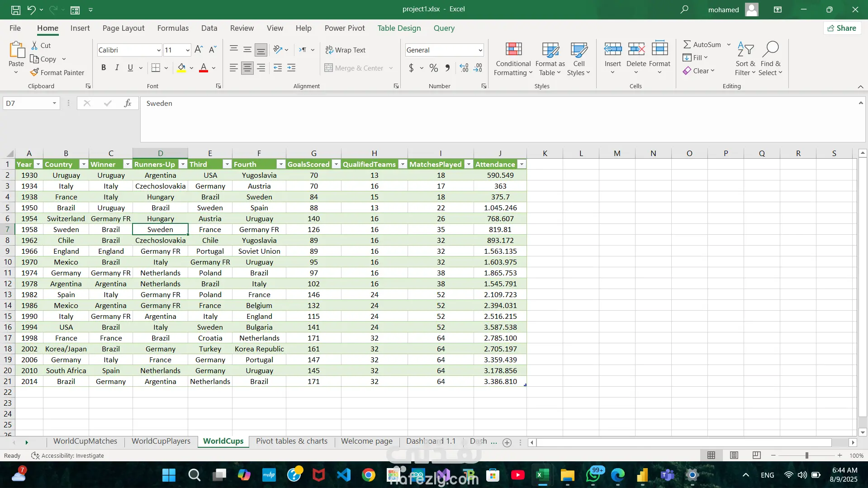The height and width of the screenshot is (488, 868).
Task: Click the Clear button
Action: pyautogui.click(x=698, y=71)
